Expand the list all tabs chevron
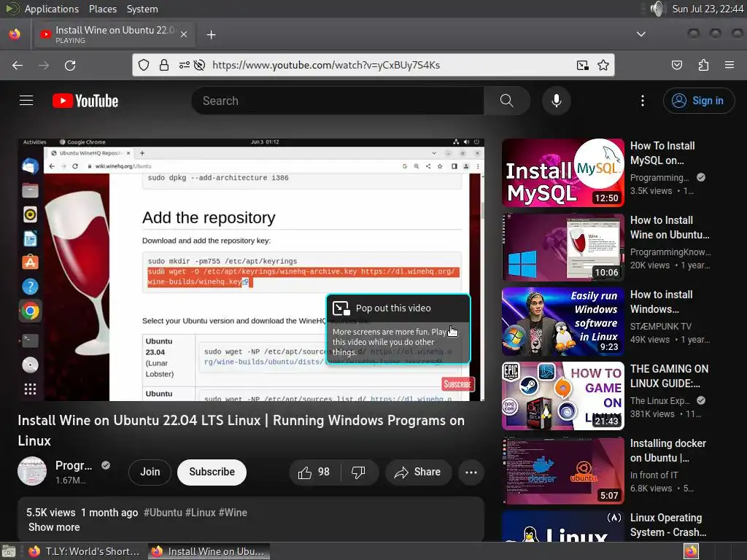Screen dimensions: 747x560 pyautogui.click(x=641, y=34)
